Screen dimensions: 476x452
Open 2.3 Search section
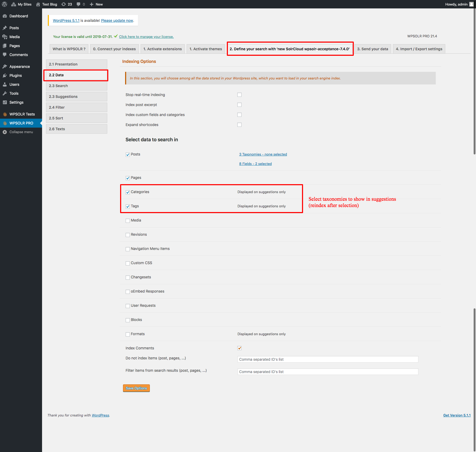(76, 86)
